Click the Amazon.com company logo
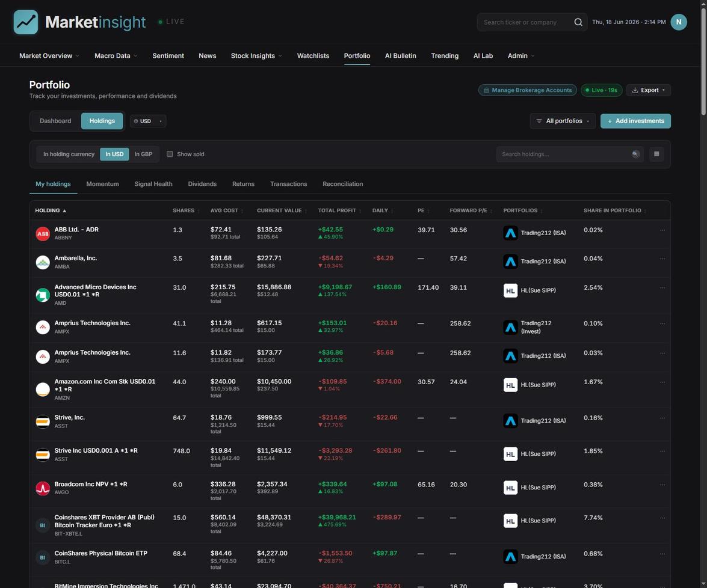This screenshot has height=588, width=707. (43, 390)
